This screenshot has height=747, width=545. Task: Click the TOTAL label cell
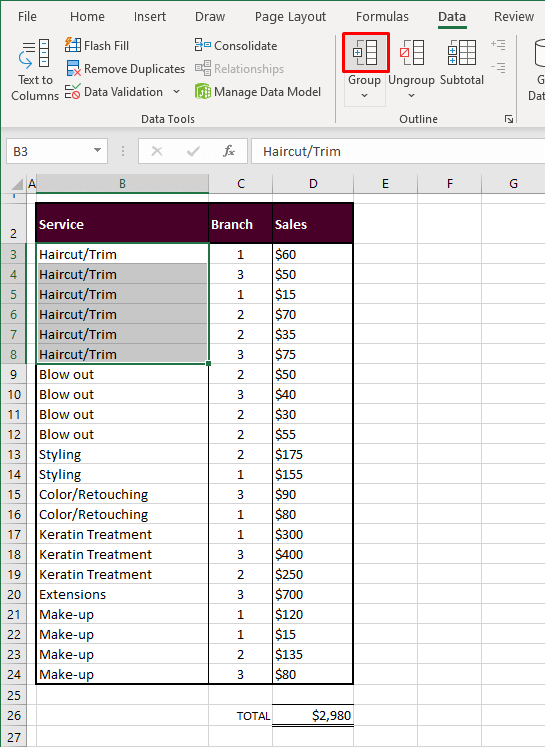click(x=241, y=716)
